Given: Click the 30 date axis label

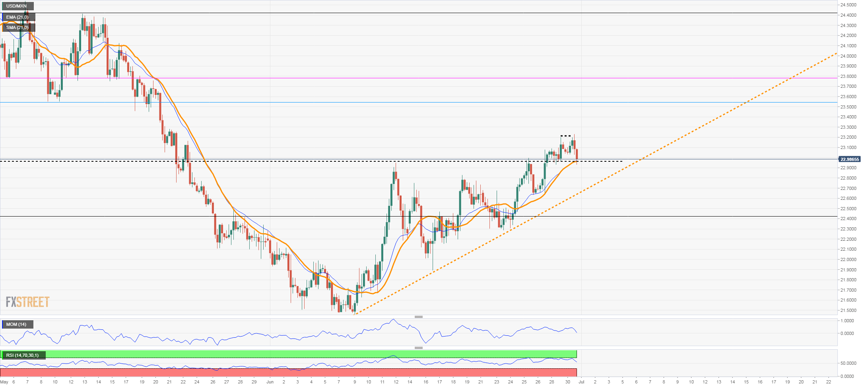Looking at the screenshot, I should [x=568, y=382].
